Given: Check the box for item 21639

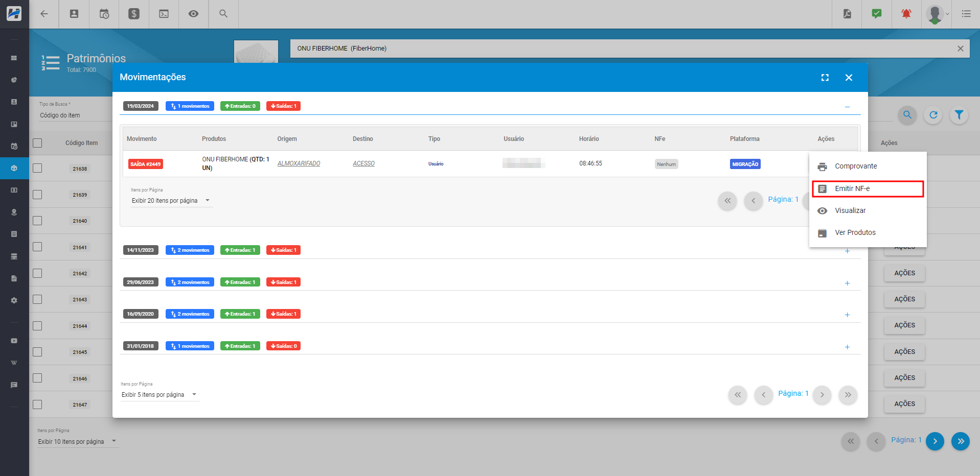Looking at the screenshot, I should [37, 195].
